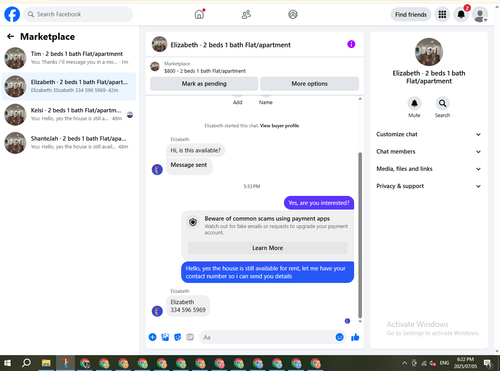Open the Friends icon in top navigation
Image resolution: width=500 pixels, height=371 pixels.
pos(246,14)
